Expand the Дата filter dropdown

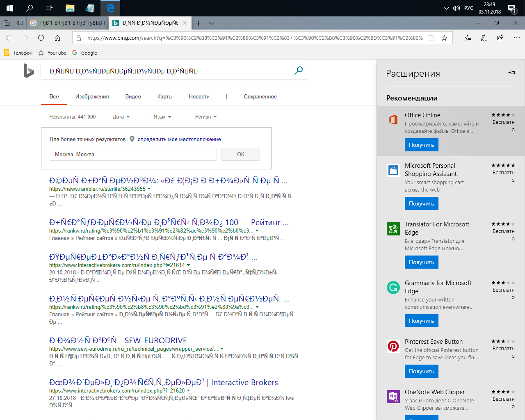coord(121,117)
